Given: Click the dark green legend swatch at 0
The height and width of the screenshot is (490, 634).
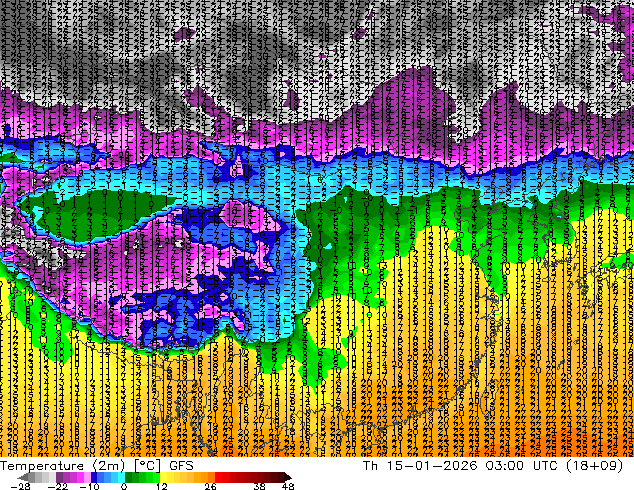Looking at the screenshot, I should [x=128, y=477].
